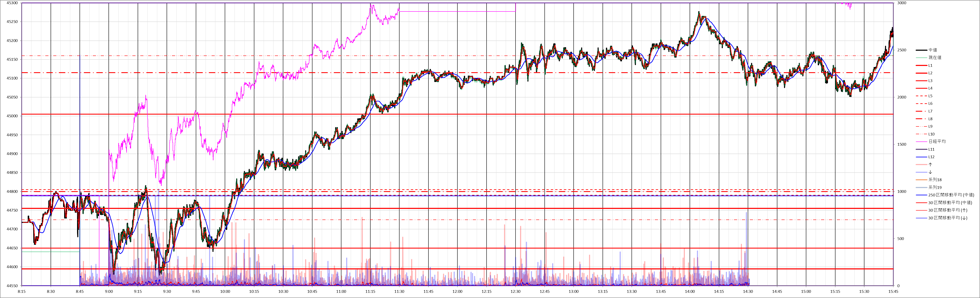Select the up-arrow ↑ legend entry

(930, 165)
